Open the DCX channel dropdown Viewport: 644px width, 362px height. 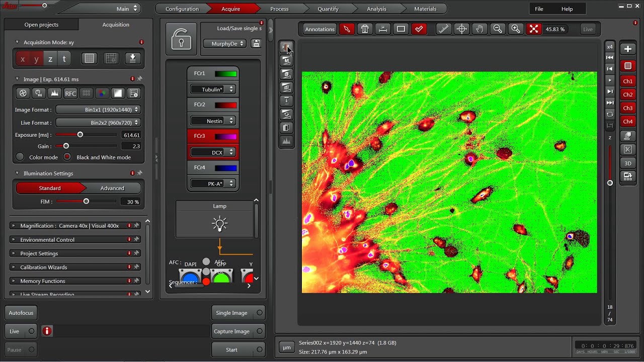pos(213,152)
